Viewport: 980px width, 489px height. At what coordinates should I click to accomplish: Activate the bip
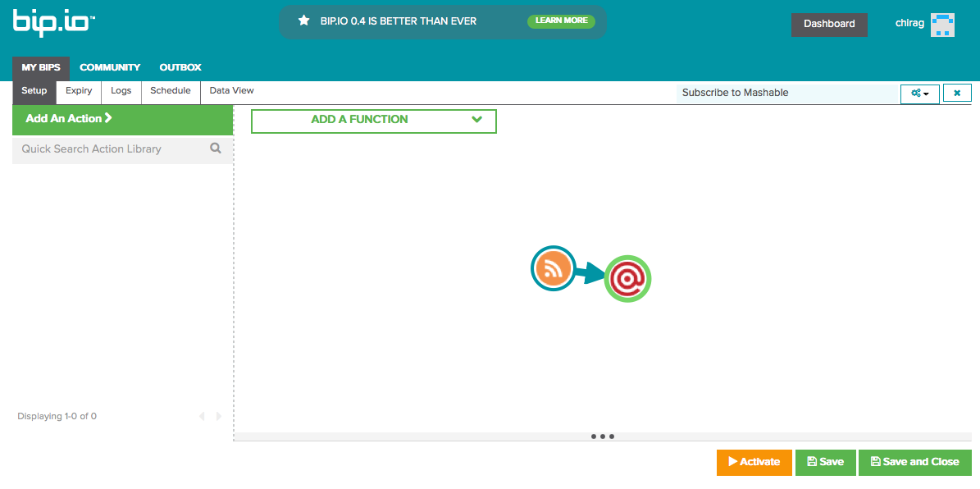coord(754,462)
